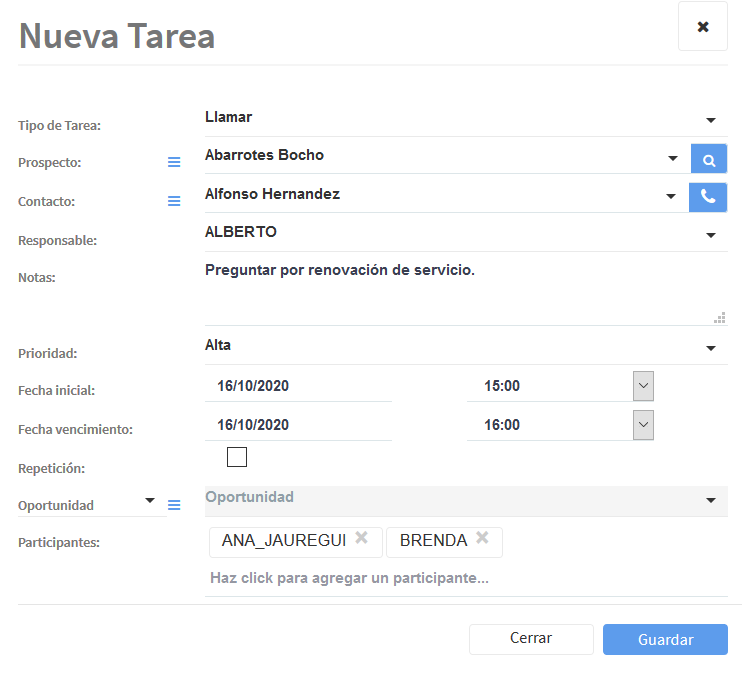Expand the Tipo de Tarea dropdown
This screenshot has width=742, height=685.
(x=711, y=120)
